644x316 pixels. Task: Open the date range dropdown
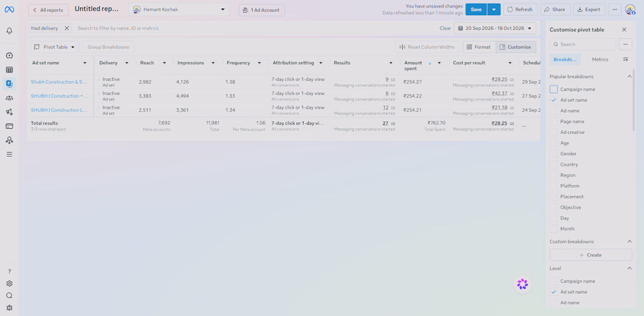pyautogui.click(x=495, y=28)
